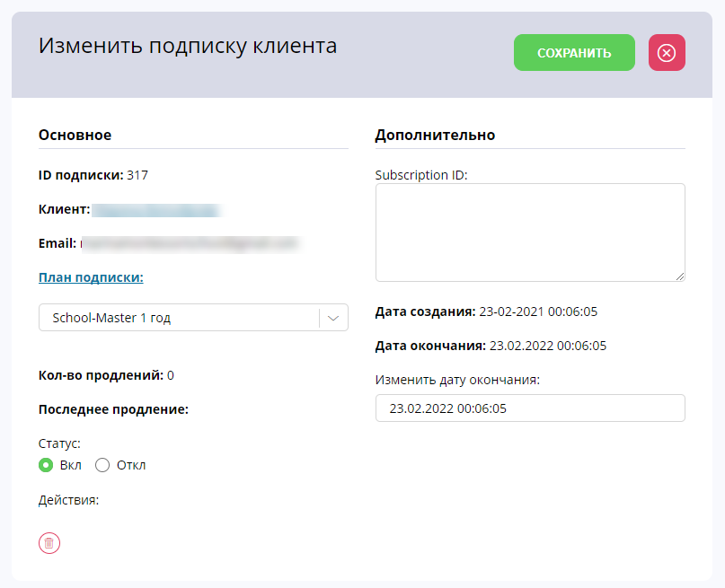Image resolution: width=725 pixels, height=588 pixels.
Task: Click the green Сохранить button
Action: [574, 53]
